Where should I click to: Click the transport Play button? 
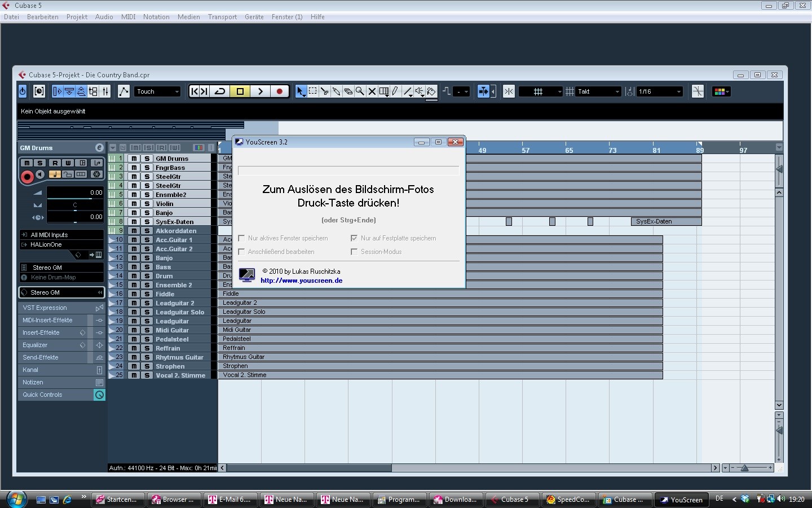pyautogui.click(x=260, y=91)
